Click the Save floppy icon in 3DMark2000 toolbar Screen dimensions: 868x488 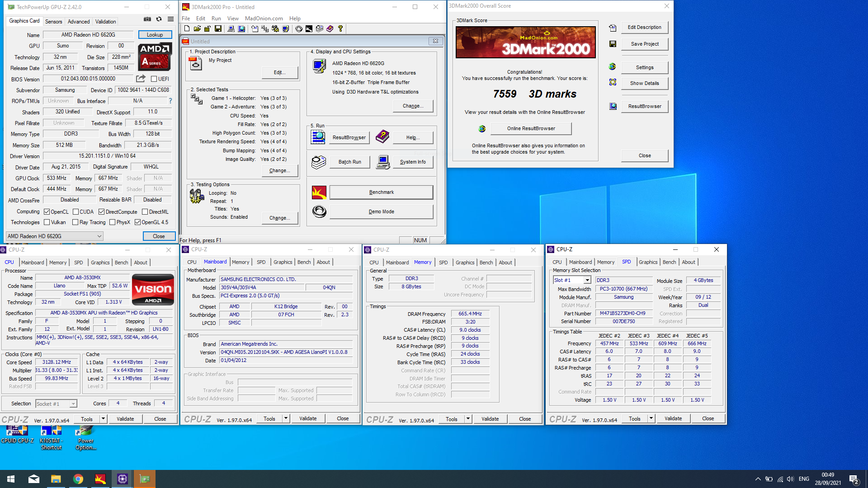tap(218, 29)
